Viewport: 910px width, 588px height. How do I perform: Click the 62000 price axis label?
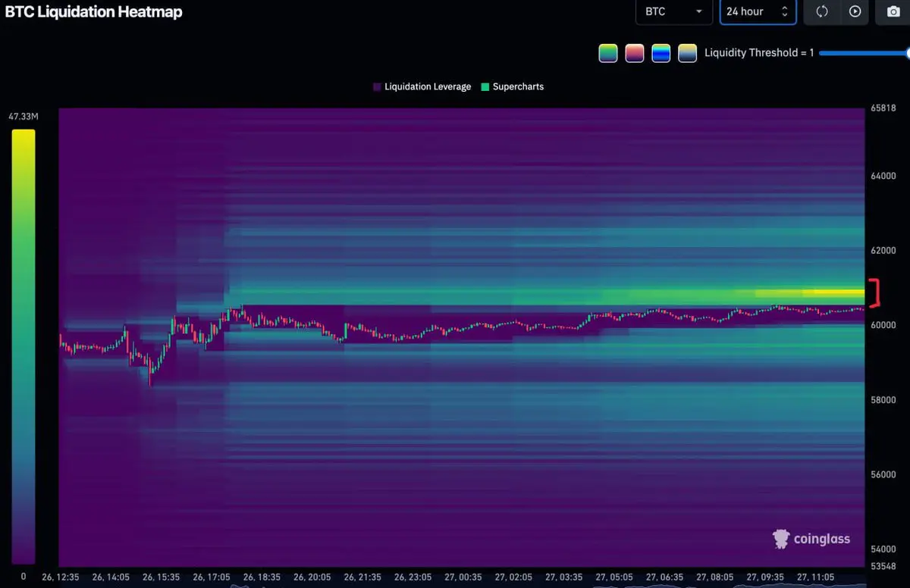pyautogui.click(x=883, y=250)
